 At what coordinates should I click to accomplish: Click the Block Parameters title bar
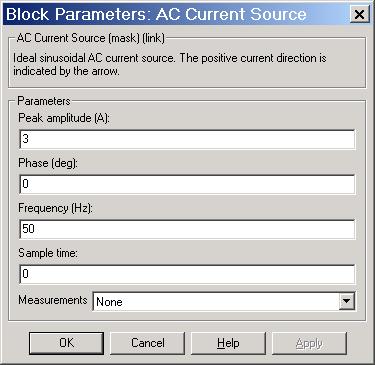(177, 14)
